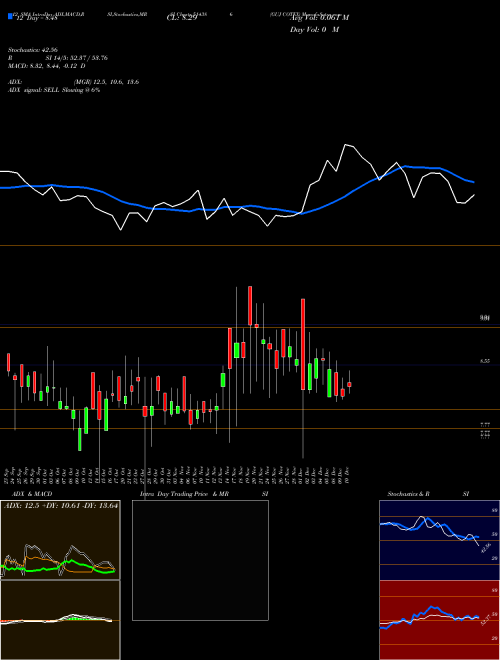The height and width of the screenshot is (660, 500).
Task: Click the 'CL: 8.29' closing price text
Action: pos(182,18)
